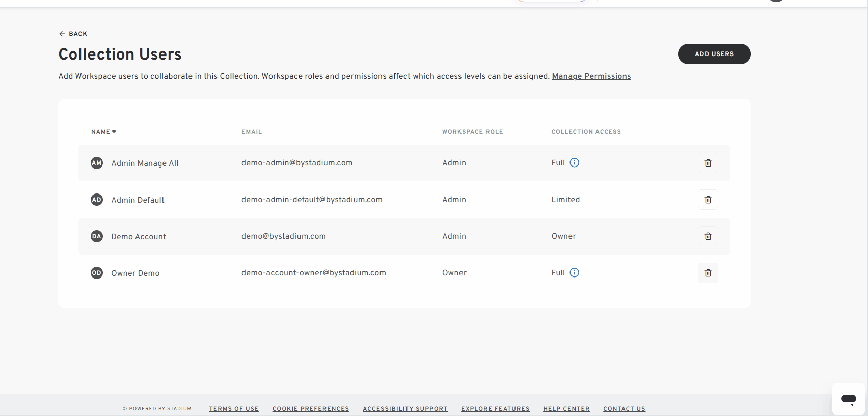
Task: Remove Owner Demo using trash icon
Action: click(x=708, y=273)
